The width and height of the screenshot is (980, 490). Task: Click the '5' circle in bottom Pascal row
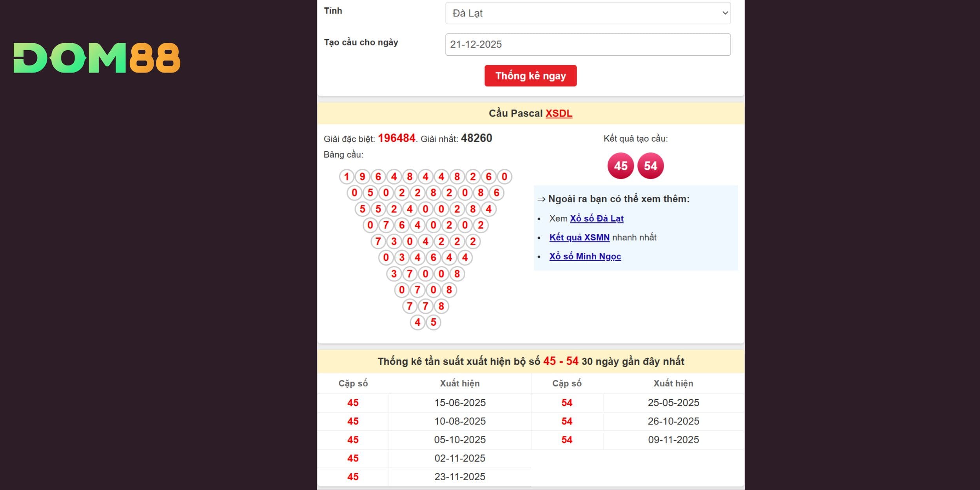(433, 322)
